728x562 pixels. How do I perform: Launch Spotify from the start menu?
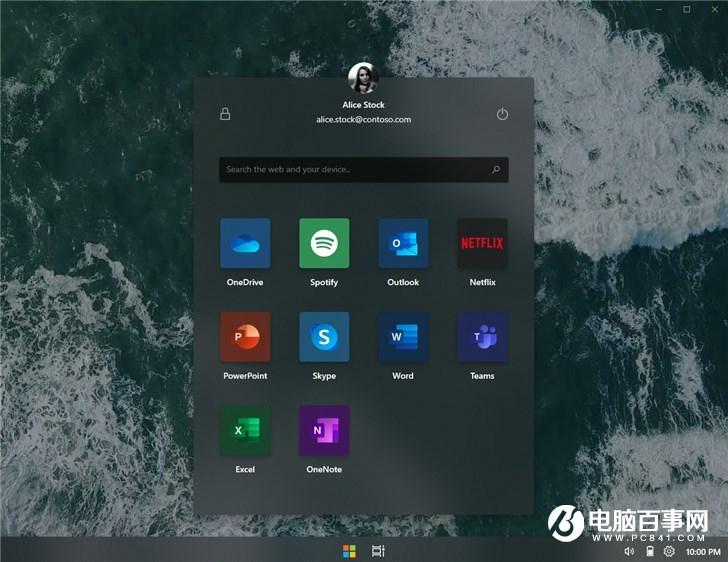[x=324, y=243]
